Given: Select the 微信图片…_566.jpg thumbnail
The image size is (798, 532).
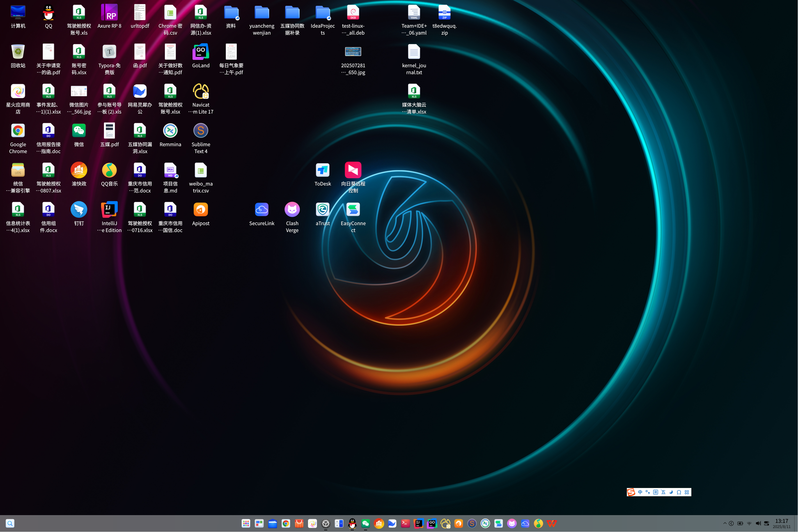Looking at the screenshot, I should coord(79,91).
